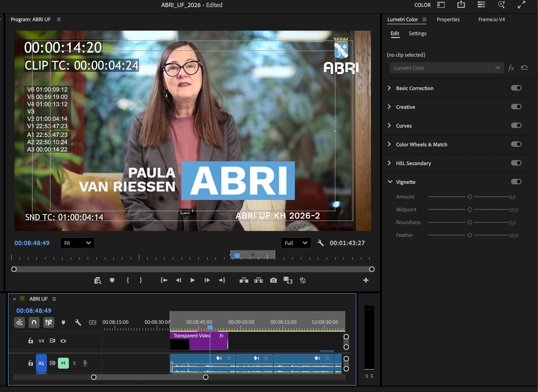
Task: Toggle the timeline Snap magnet icon
Action: coord(34,322)
